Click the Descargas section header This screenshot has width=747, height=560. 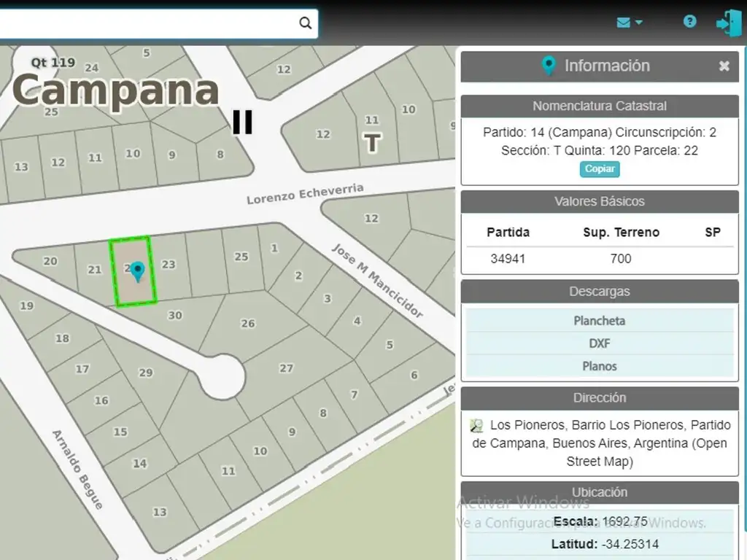click(x=599, y=292)
